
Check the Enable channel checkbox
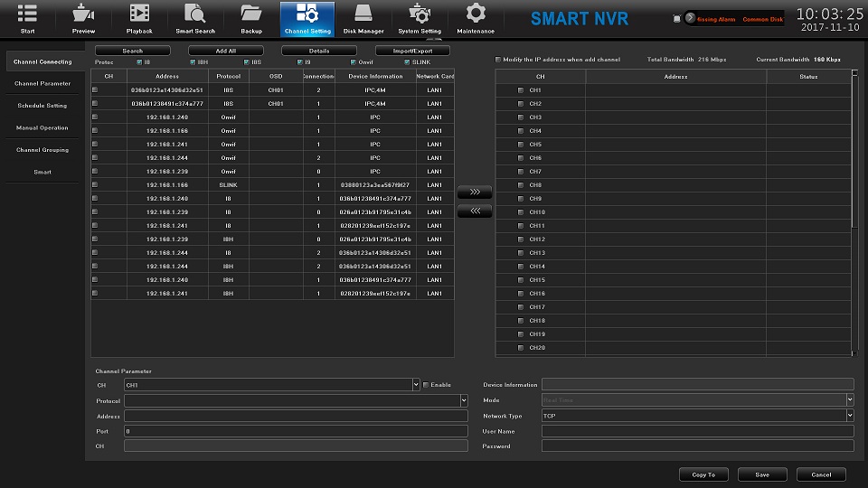(426, 385)
